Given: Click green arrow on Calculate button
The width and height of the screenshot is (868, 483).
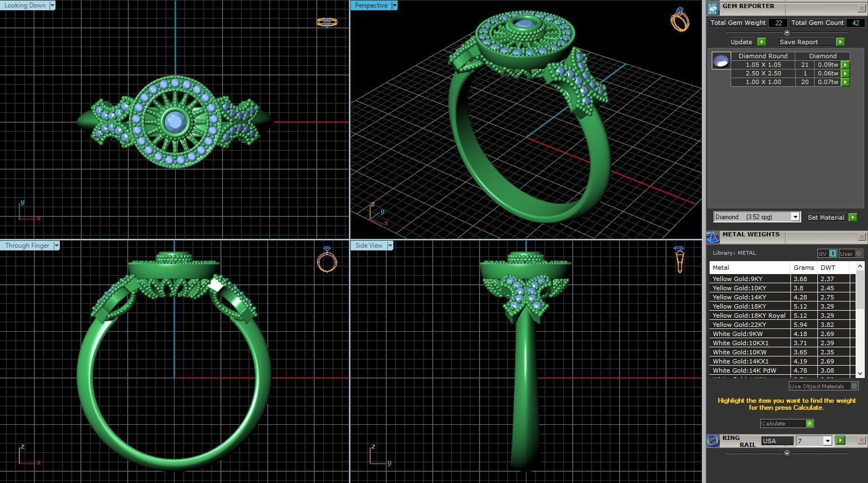Looking at the screenshot, I should pos(809,424).
